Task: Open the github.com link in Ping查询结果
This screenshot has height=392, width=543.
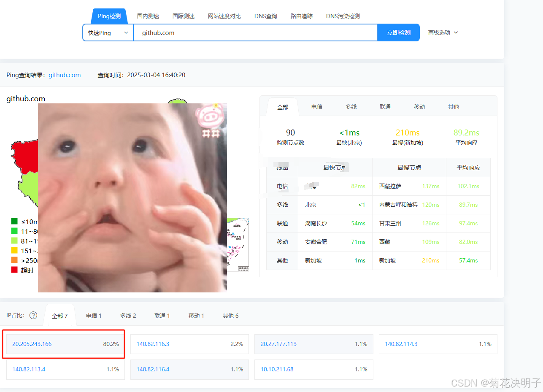Action: tap(65, 75)
